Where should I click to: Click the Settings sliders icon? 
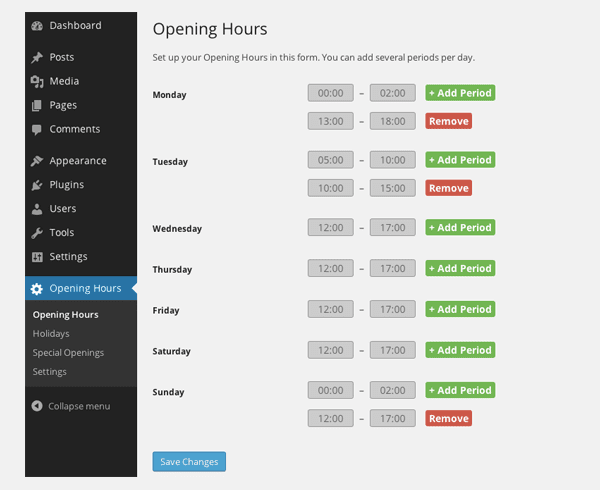pos(37,257)
